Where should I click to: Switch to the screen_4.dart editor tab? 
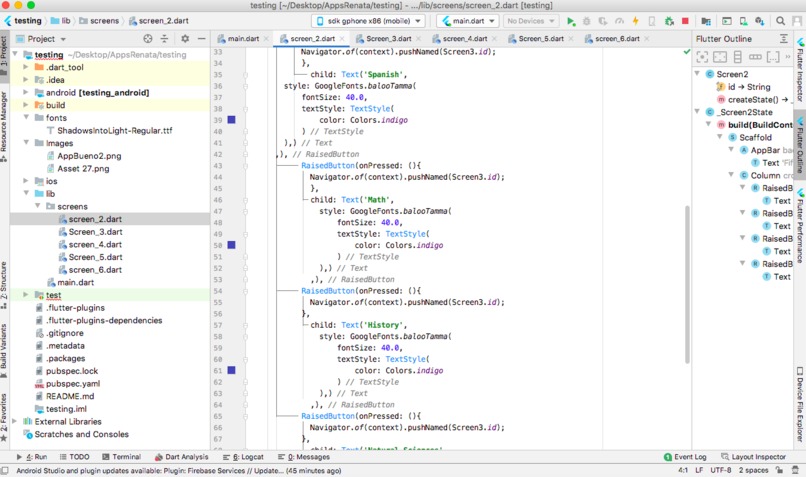[x=465, y=39]
